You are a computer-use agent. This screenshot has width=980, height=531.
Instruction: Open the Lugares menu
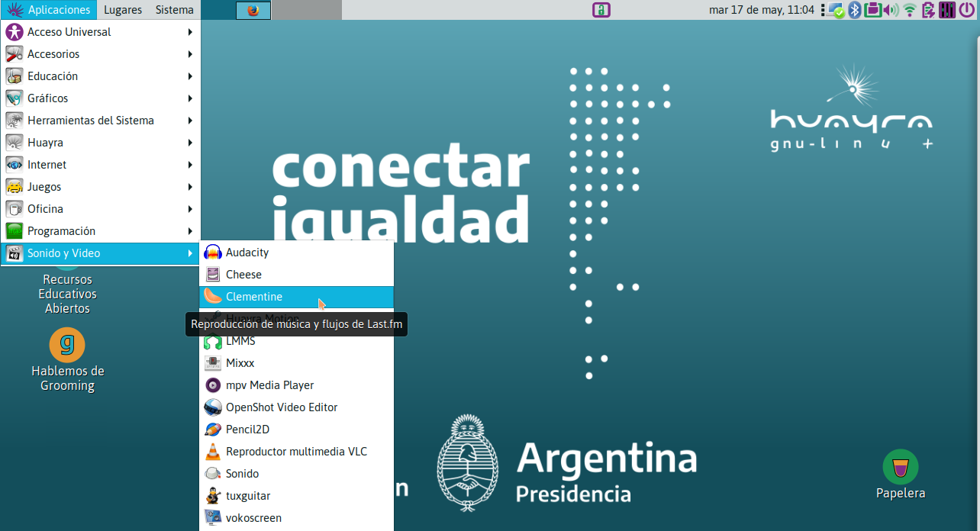122,10
